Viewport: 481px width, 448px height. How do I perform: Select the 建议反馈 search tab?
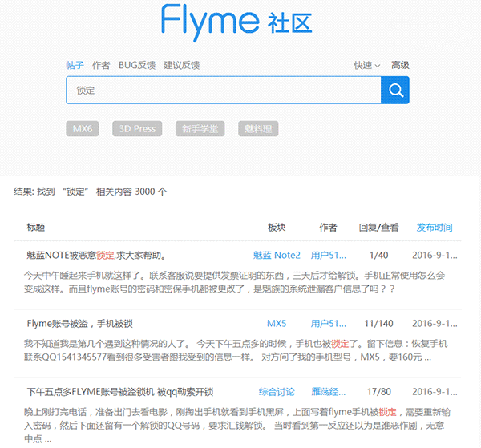click(x=182, y=65)
